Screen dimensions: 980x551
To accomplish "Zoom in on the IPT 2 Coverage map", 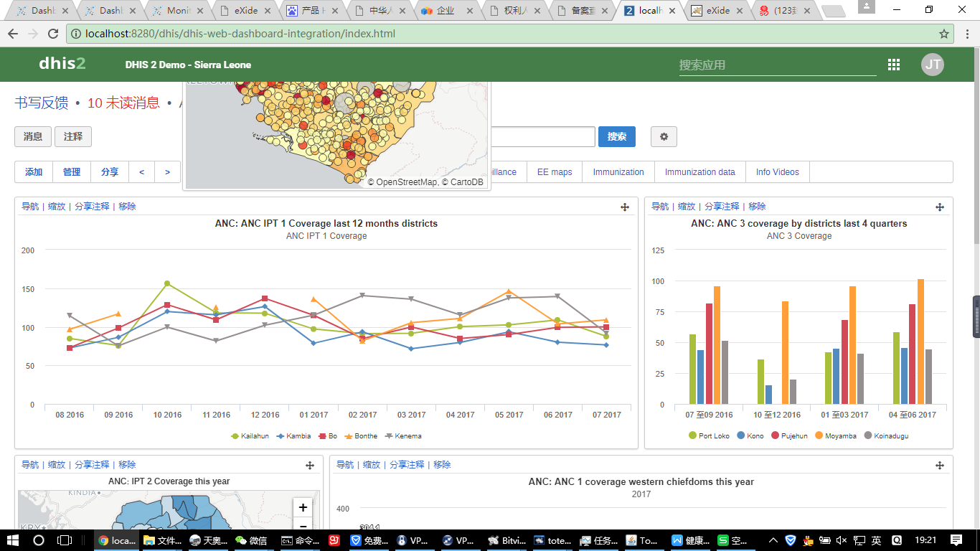I will (x=303, y=507).
